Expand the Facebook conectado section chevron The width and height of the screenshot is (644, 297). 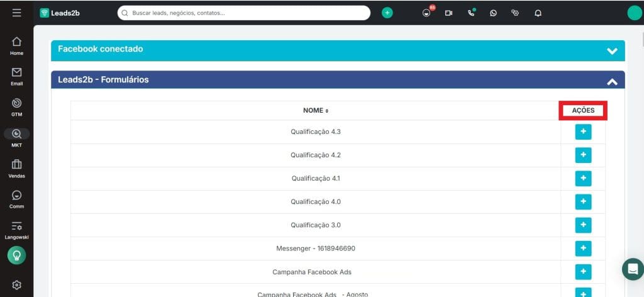coord(612,51)
